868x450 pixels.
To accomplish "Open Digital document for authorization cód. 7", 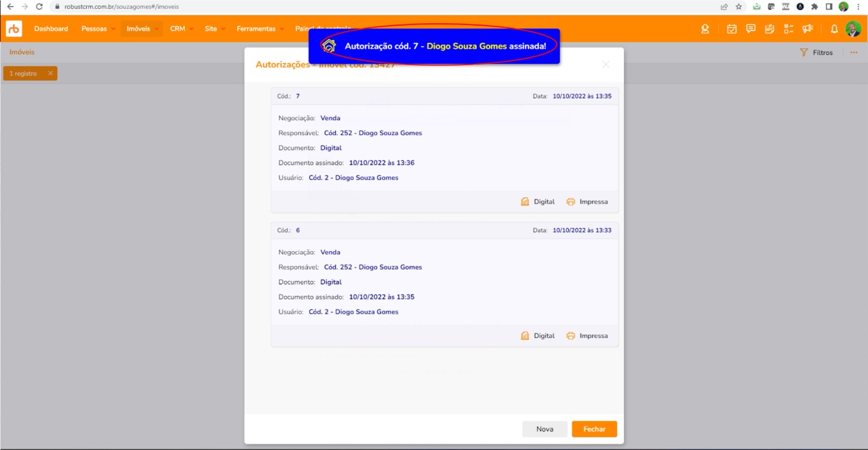I will tap(537, 202).
